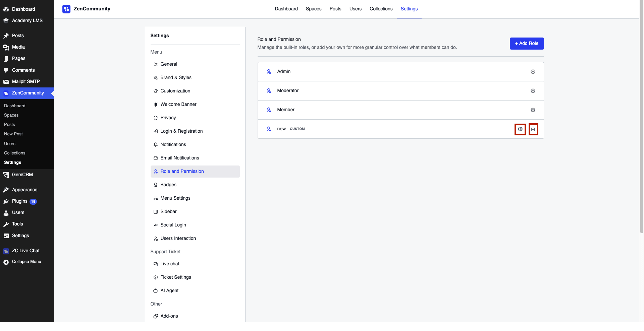Click the Academy LMS graduation cap icon
644x331 pixels.
[6, 21]
